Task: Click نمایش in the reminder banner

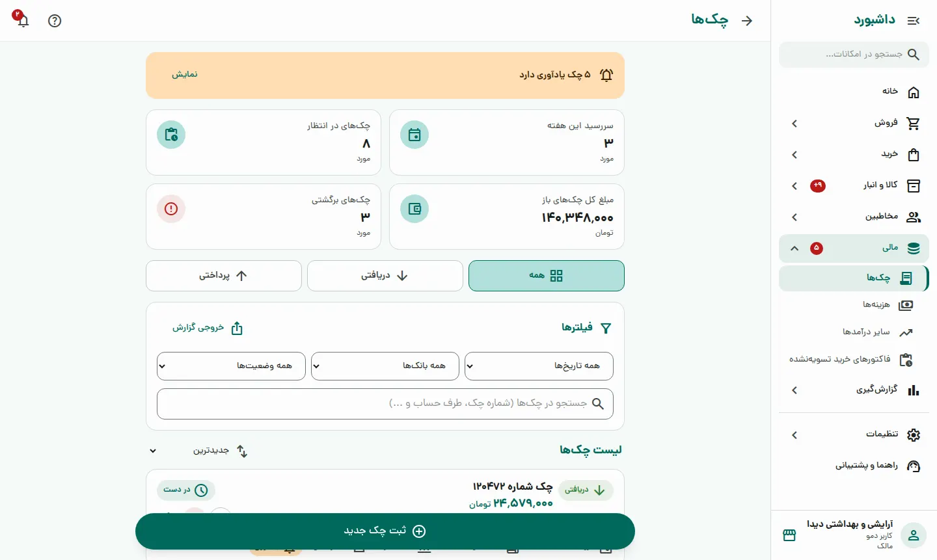Action: tap(185, 75)
